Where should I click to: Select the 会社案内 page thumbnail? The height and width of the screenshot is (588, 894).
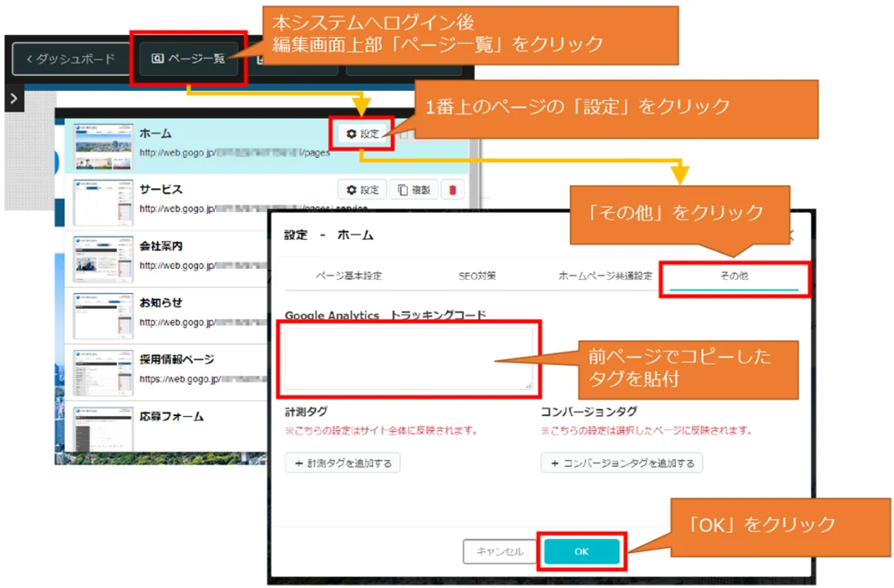tap(104, 258)
